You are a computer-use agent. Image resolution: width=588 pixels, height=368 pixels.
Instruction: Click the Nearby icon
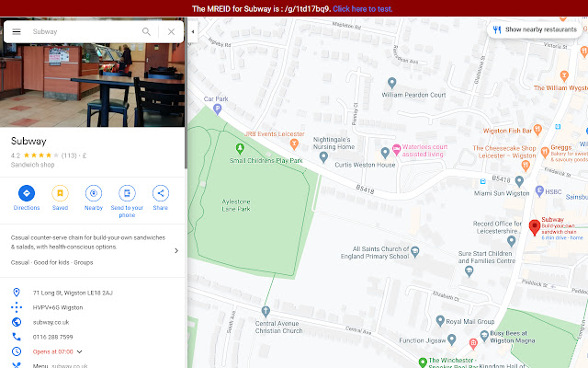(94, 193)
